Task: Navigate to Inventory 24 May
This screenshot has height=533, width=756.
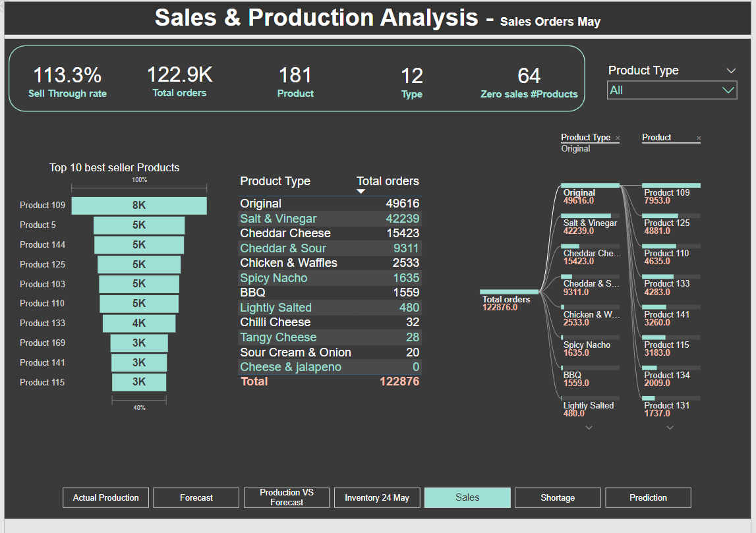Action: click(376, 498)
